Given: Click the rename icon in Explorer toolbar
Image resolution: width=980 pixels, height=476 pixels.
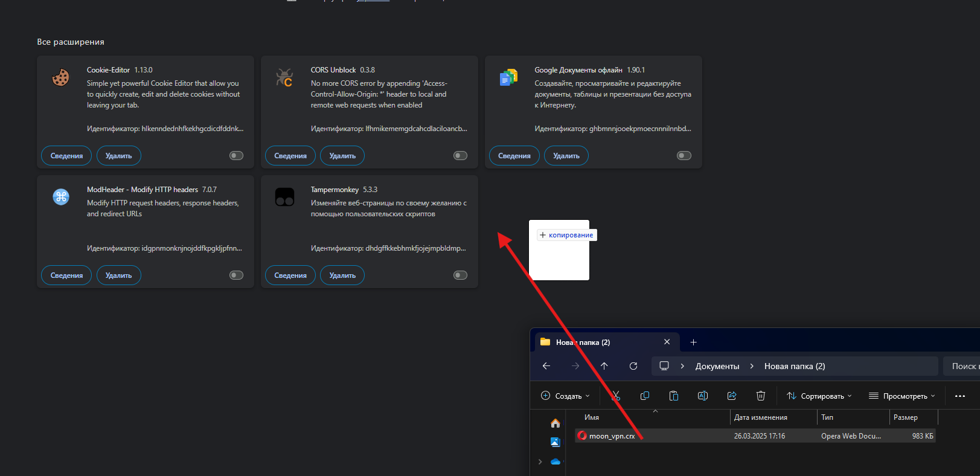Looking at the screenshot, I should point(702,396).
